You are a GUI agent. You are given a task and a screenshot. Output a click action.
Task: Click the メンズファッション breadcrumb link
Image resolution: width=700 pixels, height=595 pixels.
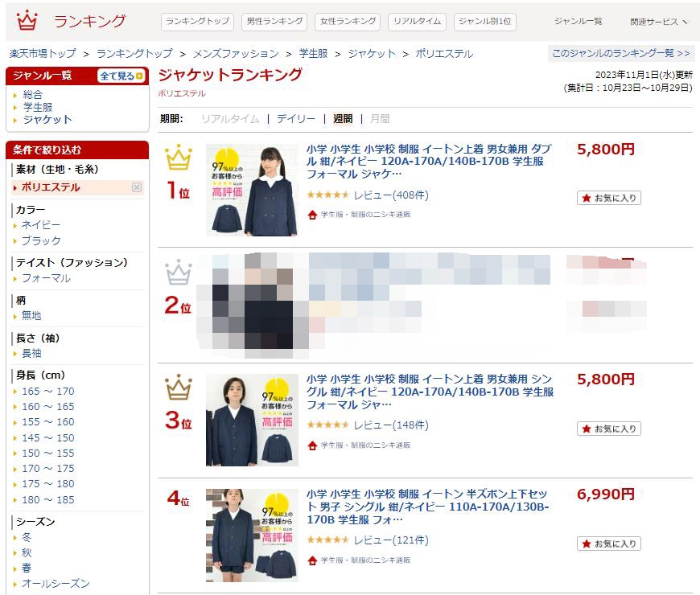point(236,54)
